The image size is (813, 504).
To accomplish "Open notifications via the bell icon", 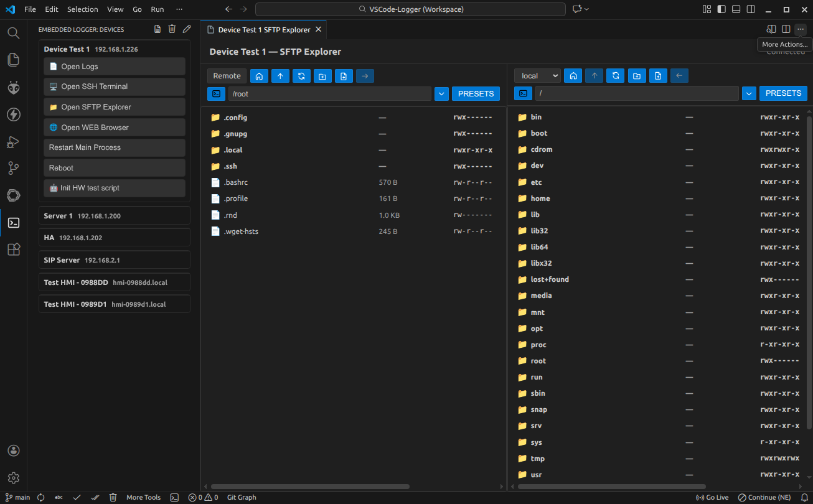I will point(804,497).
